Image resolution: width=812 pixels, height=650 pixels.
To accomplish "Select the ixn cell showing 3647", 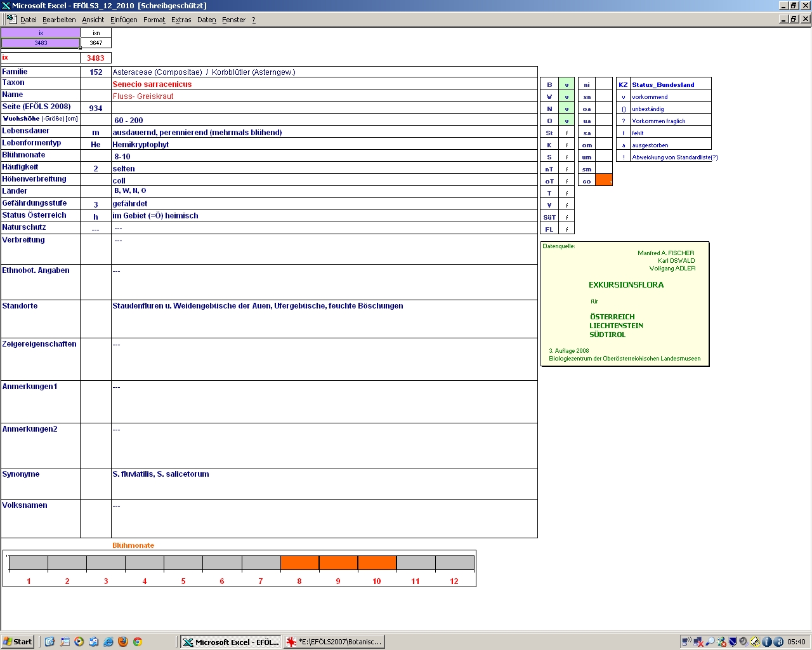I will pos(96,43).
